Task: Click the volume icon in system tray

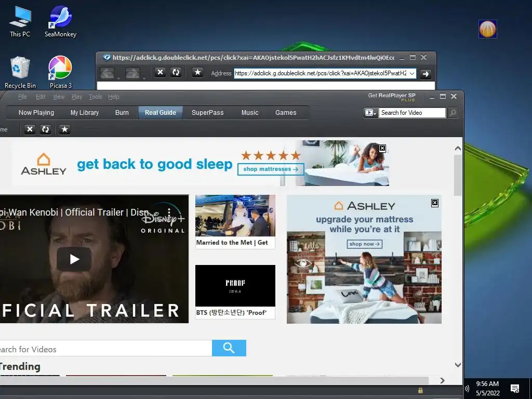Action: coord(467,389)
